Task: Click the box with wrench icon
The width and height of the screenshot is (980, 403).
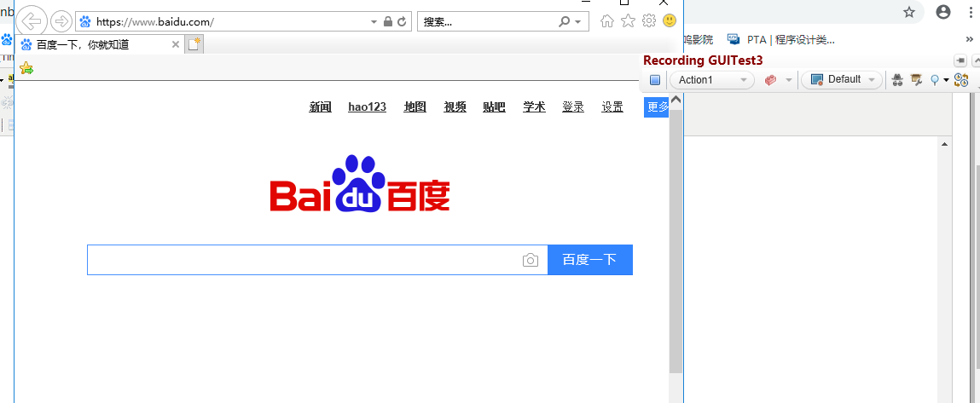Action: (917, 80)
